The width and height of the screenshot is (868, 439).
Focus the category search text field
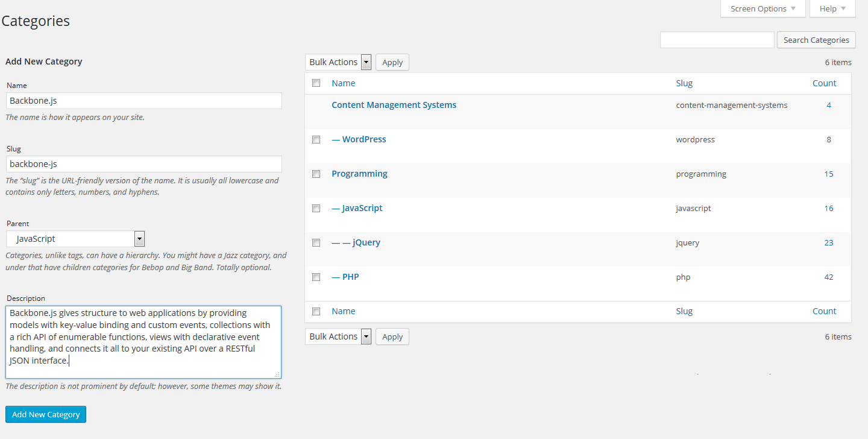717,40
